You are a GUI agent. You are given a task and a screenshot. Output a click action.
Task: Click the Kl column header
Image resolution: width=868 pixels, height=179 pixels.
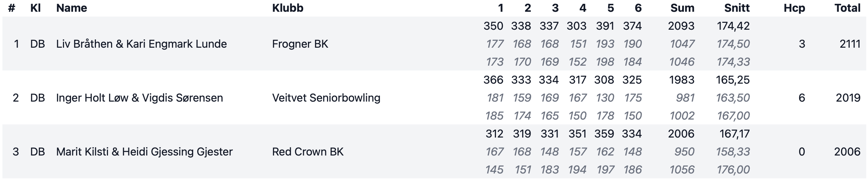[36, 8]
